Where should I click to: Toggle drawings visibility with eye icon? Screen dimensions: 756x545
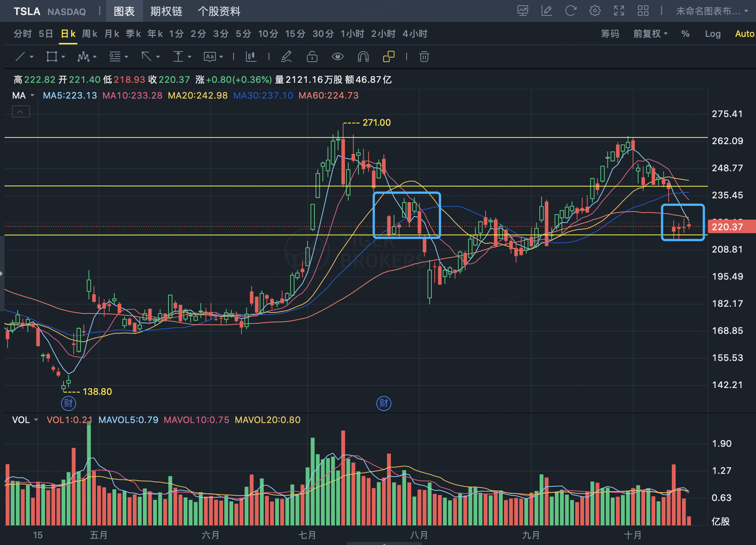[x=337, y=57]
